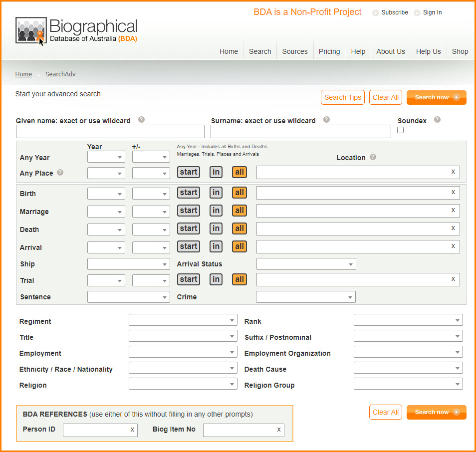Viewport: 476px width, 452px height.
Task: Open help icon for Given name
Action: [x=141, y=120]
